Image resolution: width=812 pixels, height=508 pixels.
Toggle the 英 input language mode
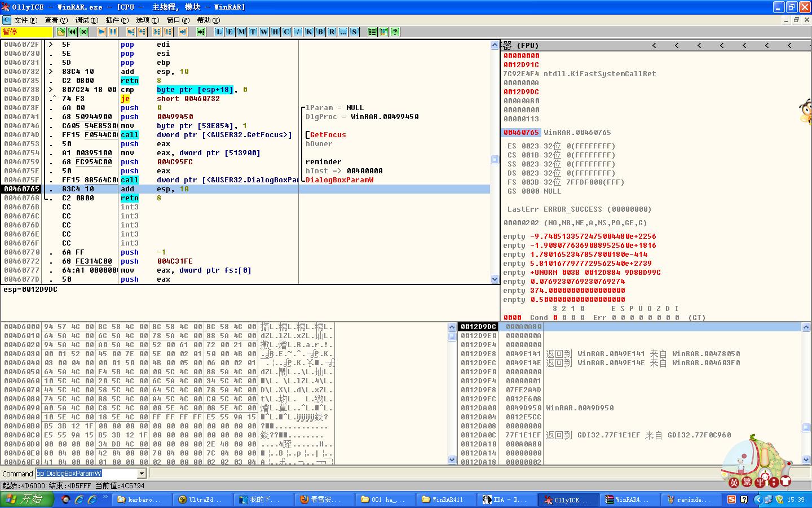coord(734,483)
